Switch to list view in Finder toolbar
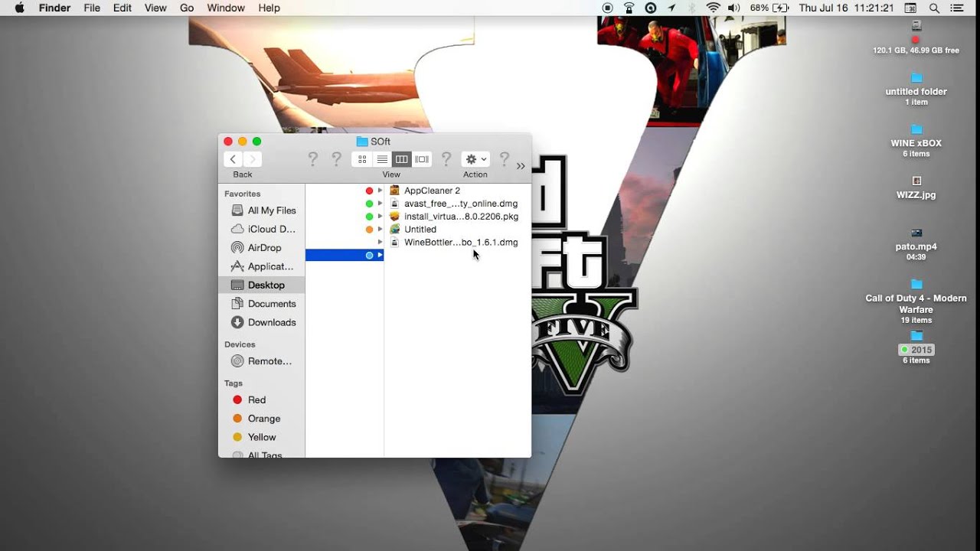980x551 pixels. point(382,159)
